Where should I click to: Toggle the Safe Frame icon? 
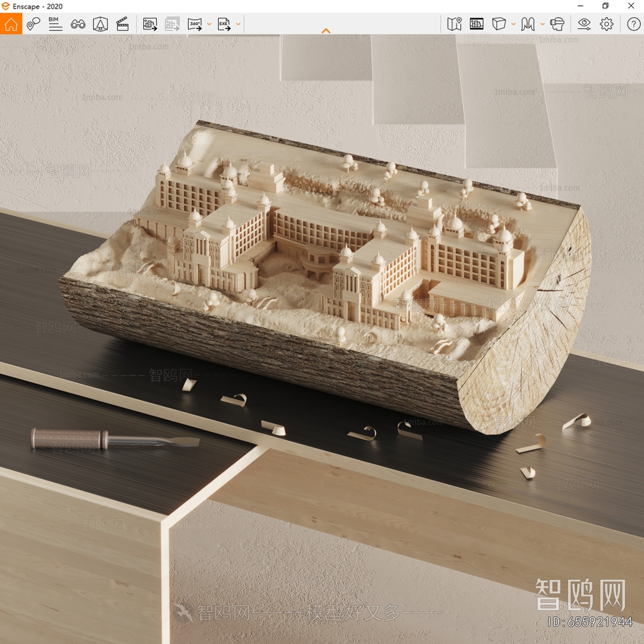(477, 24)
